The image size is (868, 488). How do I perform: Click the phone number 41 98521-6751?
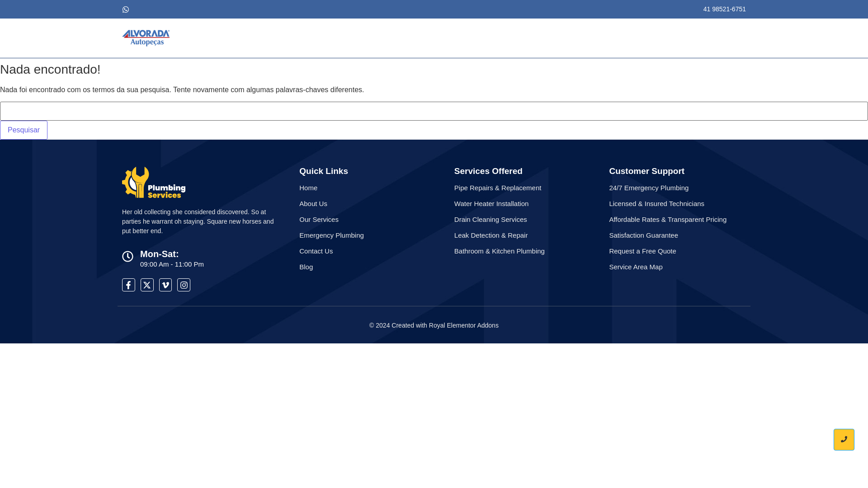[x=724, y=9]
